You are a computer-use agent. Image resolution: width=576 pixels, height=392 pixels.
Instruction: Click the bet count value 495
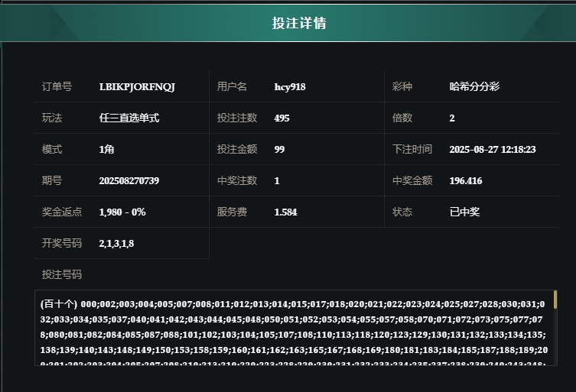click(281, 118)
